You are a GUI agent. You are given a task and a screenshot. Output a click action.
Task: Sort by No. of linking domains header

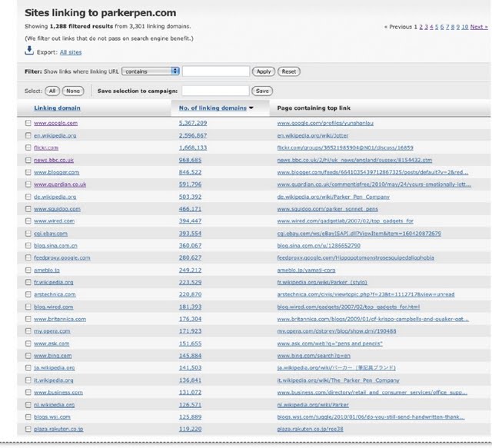click(213, 108)
